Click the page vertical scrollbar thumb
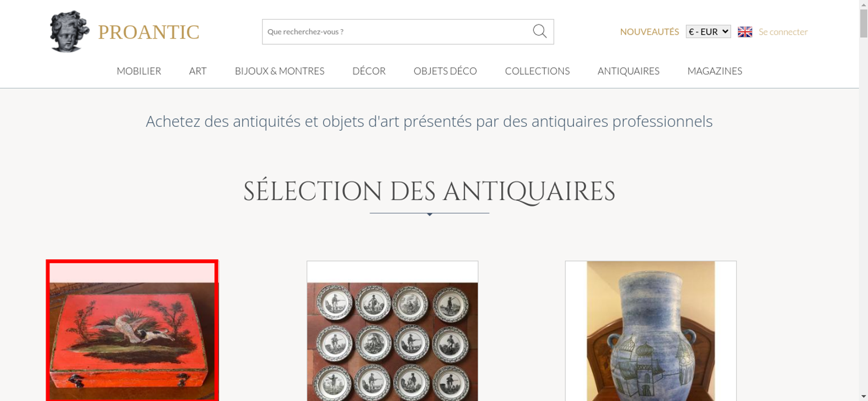The image size is (868, 401). coord(864,23)
